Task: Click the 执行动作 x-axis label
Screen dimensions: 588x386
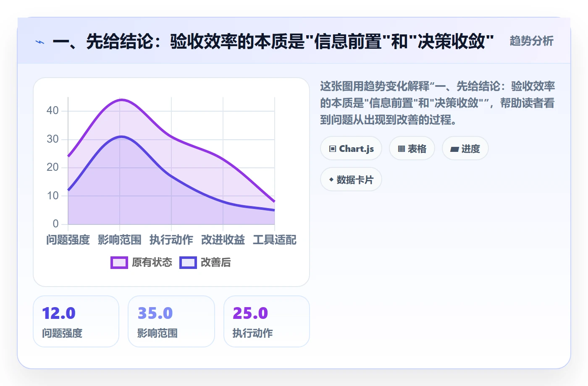Action: (x=171, y=240)
